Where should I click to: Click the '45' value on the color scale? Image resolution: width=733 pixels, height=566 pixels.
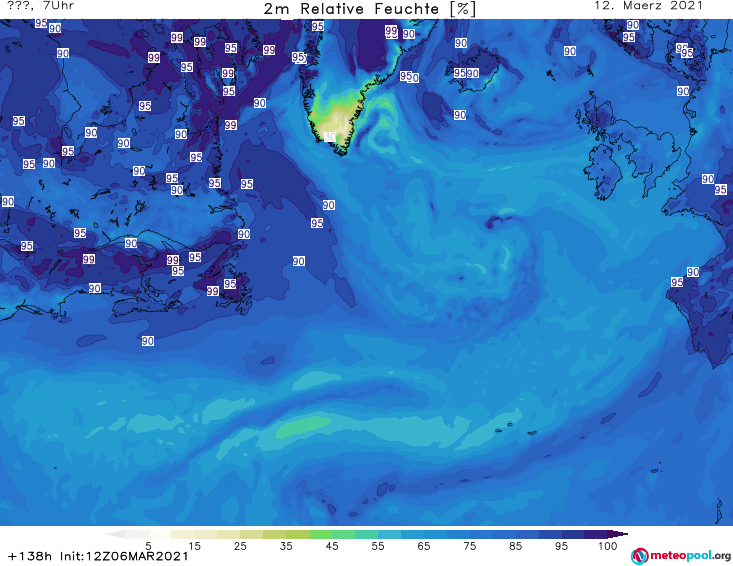pos(332,546)
